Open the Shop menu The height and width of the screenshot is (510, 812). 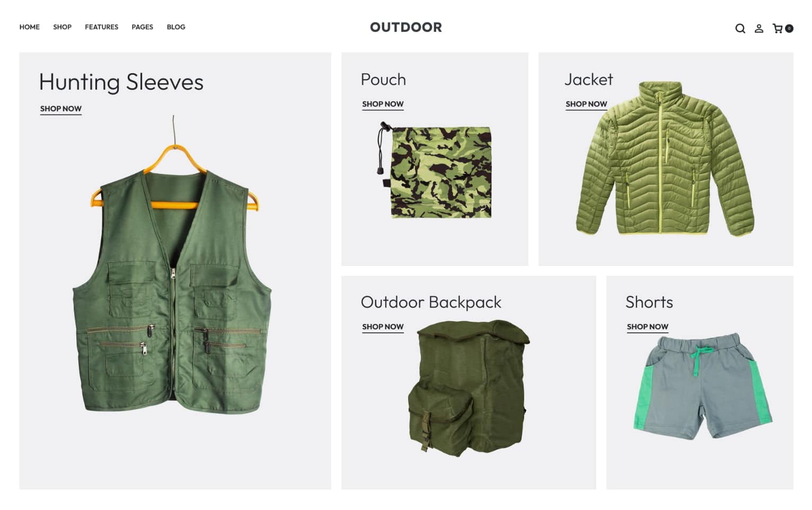(x=62, y=27)
